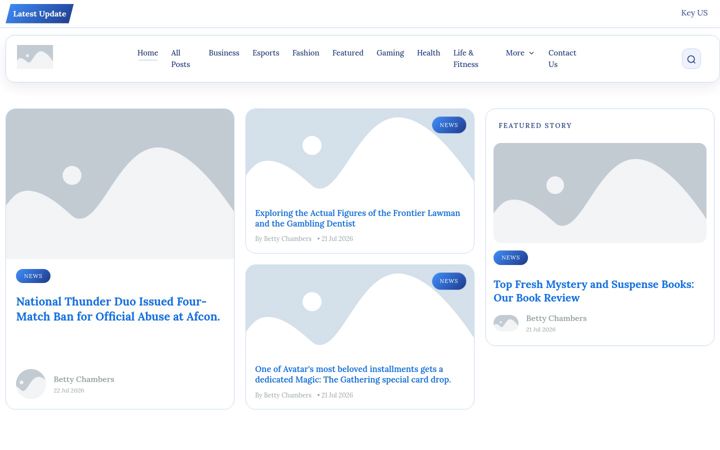This screenshot has height=450, width=720.
Task: Open the Gaming category
Action: (x=390, y=53)
